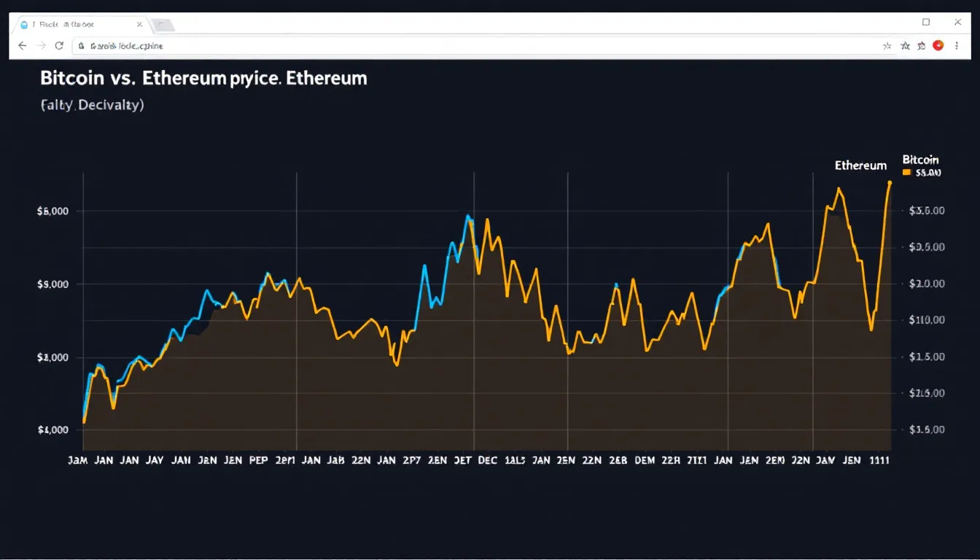Toggle the bookmark star for this page

pyautogui.click(x=905, y=45)
